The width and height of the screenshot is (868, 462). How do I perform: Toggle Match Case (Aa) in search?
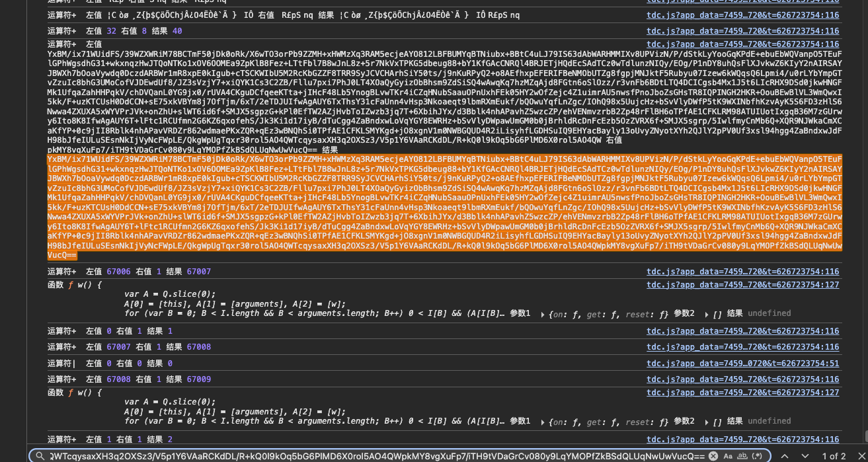coord(729,456)
